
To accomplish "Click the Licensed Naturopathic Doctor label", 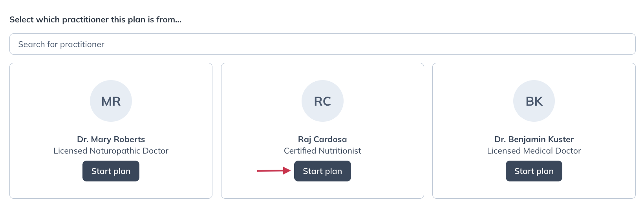I will (x=111, y=151).
